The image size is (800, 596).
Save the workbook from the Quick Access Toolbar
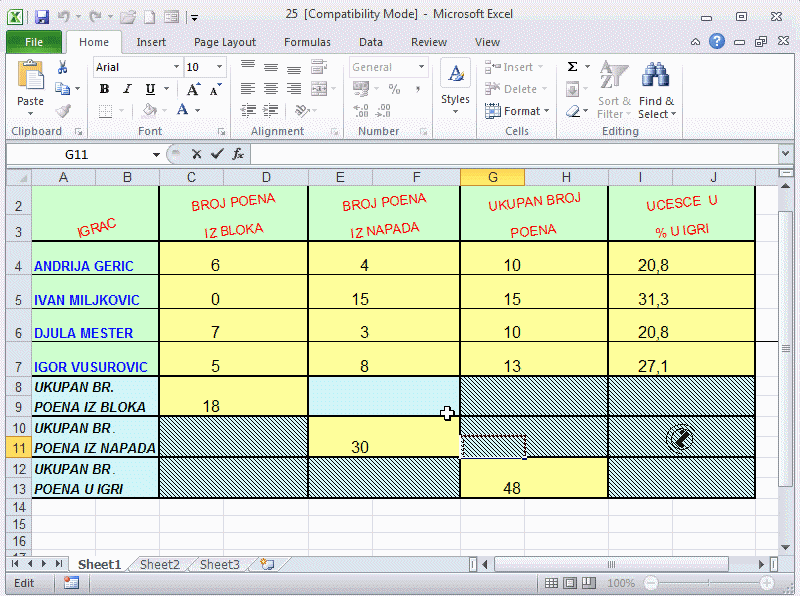pos(41,17)
